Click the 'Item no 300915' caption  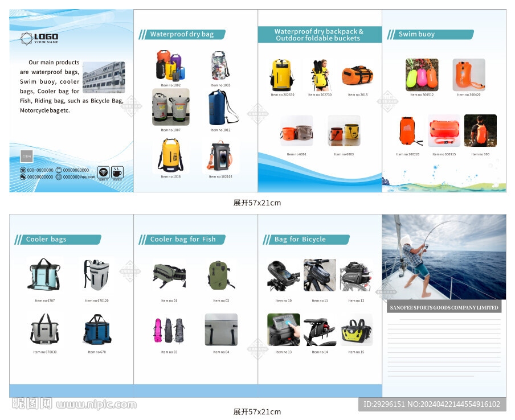pos(444,154)
